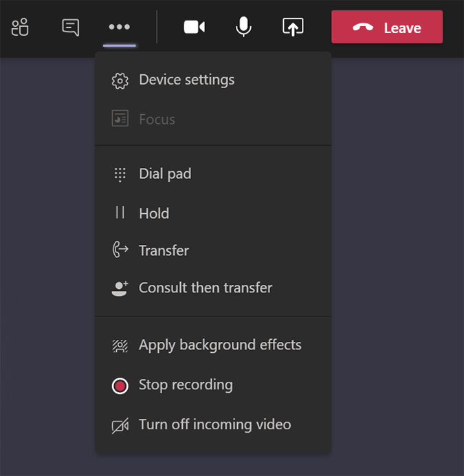
Task: Choose Transfer in the menu
Action: 164,250
